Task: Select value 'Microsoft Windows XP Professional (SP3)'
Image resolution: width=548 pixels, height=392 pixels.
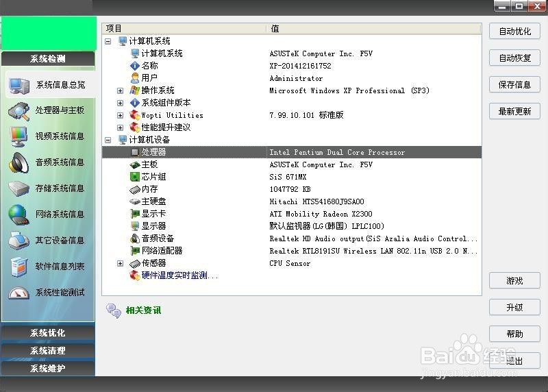Action: (x=349, y=90)
